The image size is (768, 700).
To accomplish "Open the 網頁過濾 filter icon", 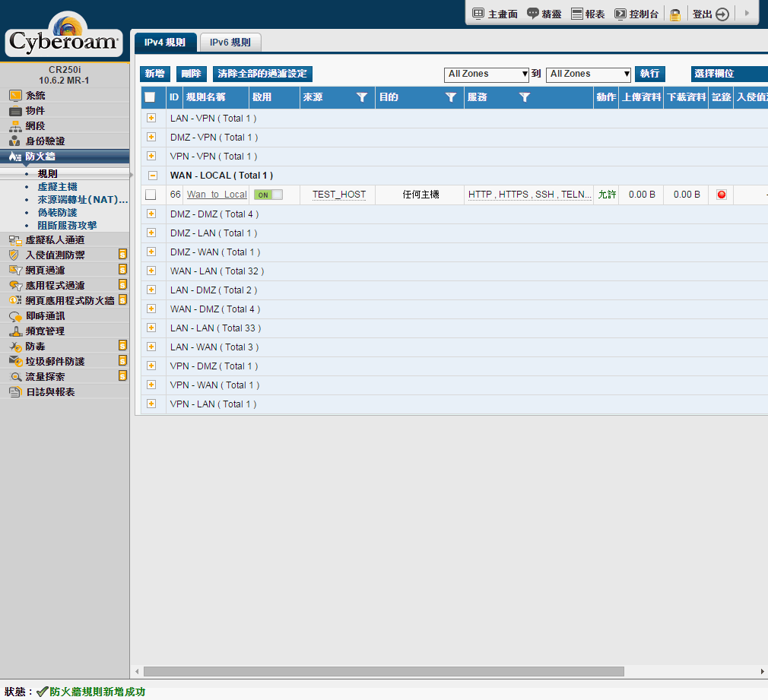I will pos(15,271).
